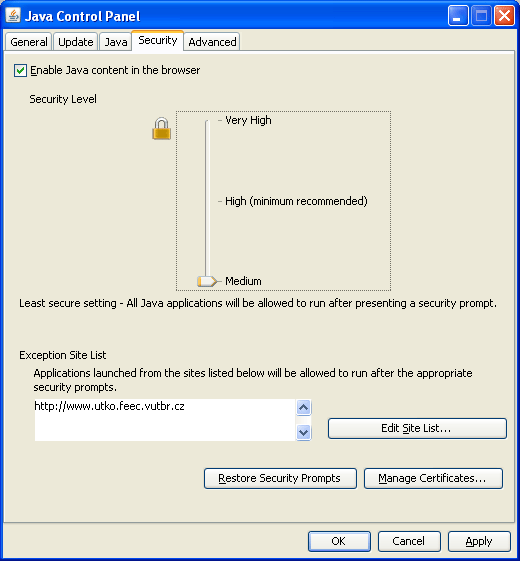Viewport: 520px width, 561px height.
Task: Click the slider thumb at Medium
Action: coord(207,281)
